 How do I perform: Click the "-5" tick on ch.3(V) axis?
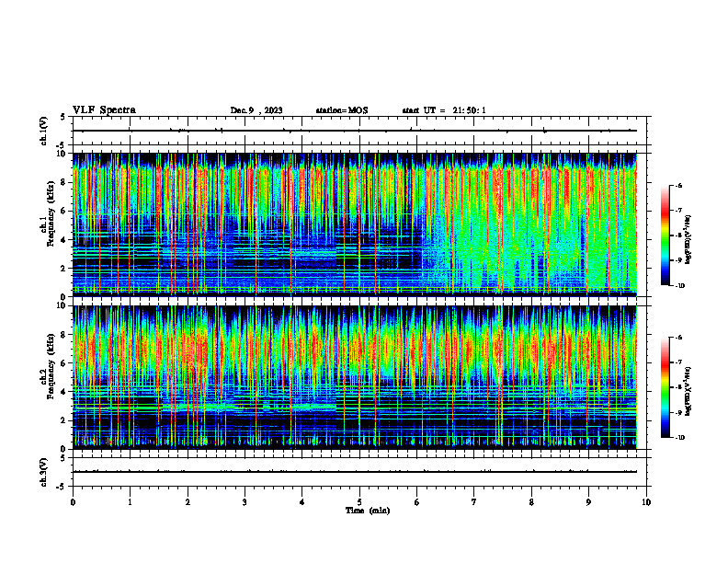pos(62,487)
